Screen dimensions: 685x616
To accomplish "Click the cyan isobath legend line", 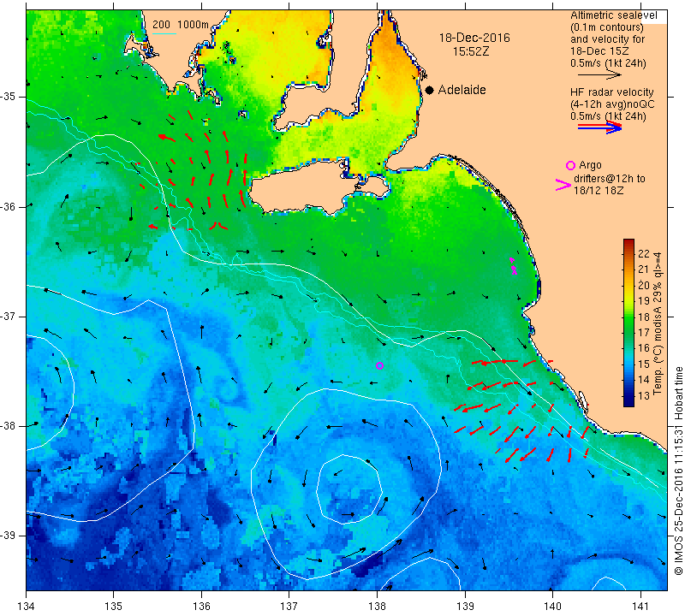I will pyautogui.click(x=164, y=33).
